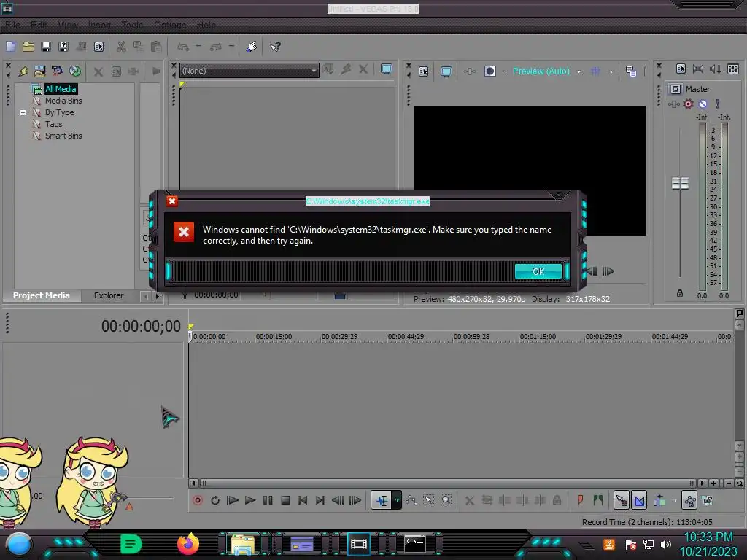Open Video Preview on External Monitor icon

(446, 71)
